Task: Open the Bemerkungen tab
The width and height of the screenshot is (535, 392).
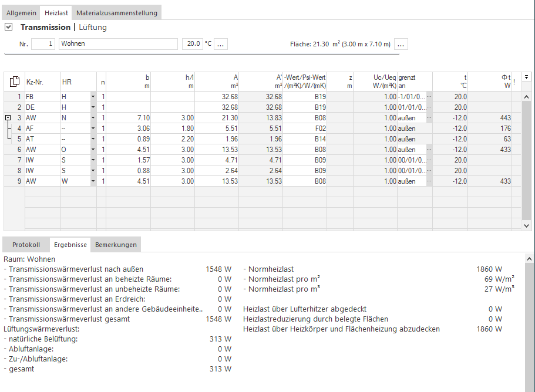Action: pyautogui.click(x=116, y=245)
